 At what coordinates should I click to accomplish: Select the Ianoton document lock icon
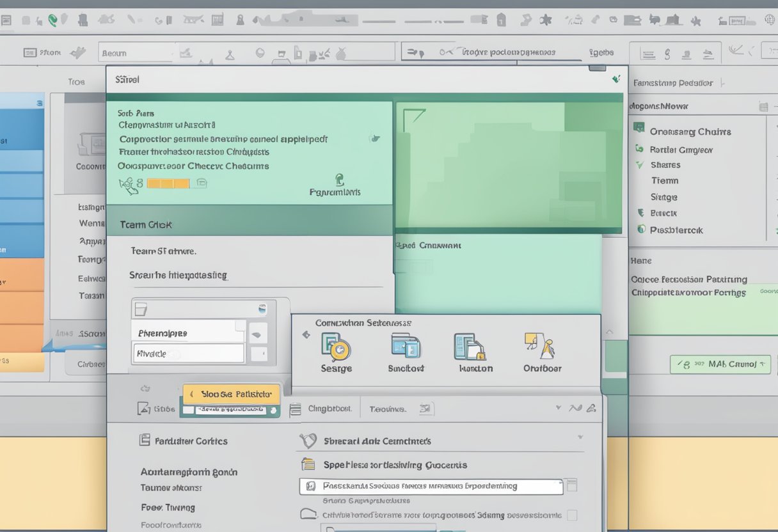click(470, 347)
